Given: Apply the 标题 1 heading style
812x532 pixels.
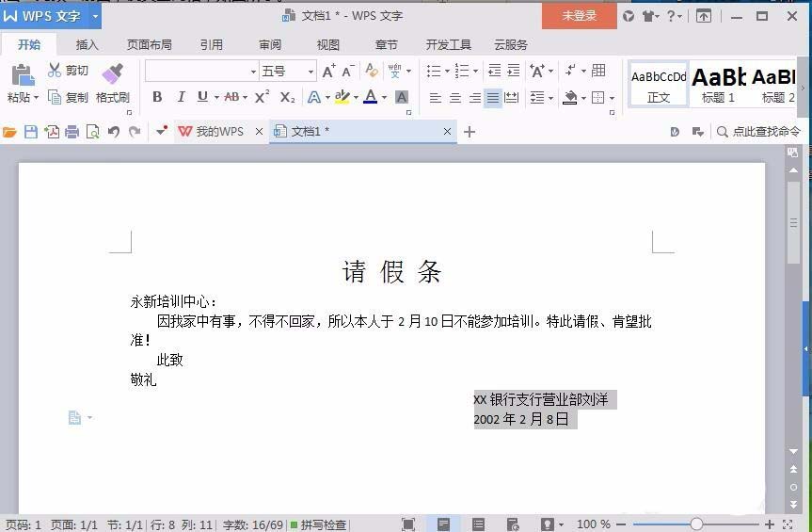Looking at the screenshot, I should [718, 85].
